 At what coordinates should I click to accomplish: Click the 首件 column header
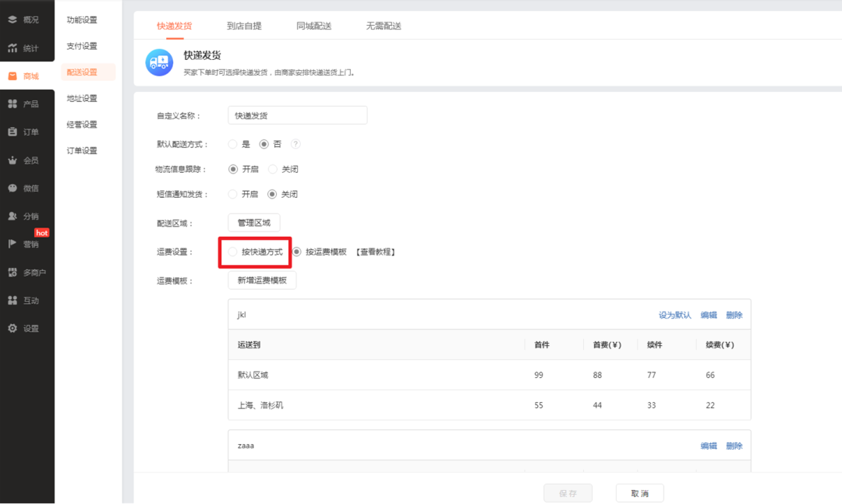(542, 344)
